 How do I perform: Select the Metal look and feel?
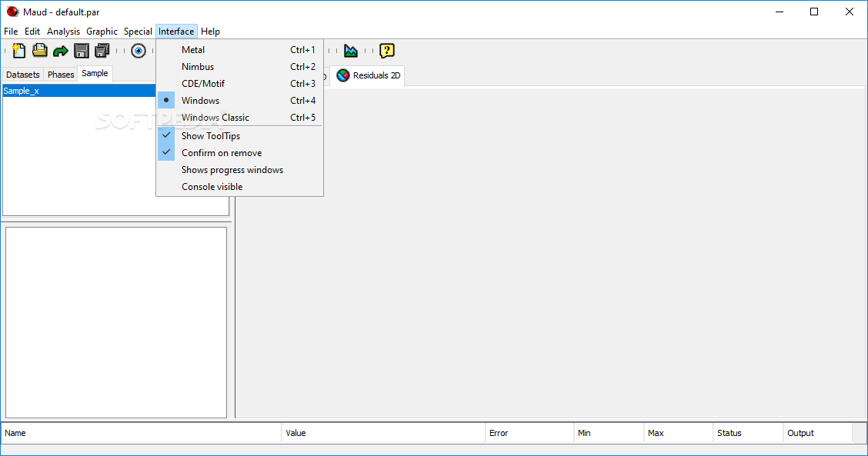239,50
